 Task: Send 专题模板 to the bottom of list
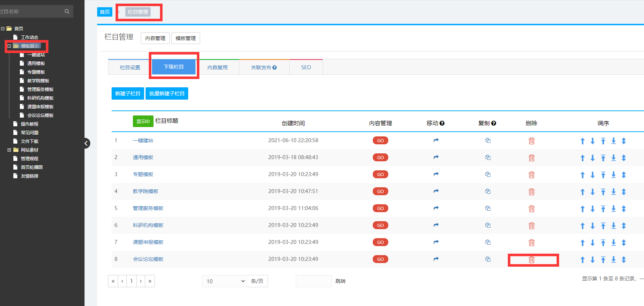[614, 175]
